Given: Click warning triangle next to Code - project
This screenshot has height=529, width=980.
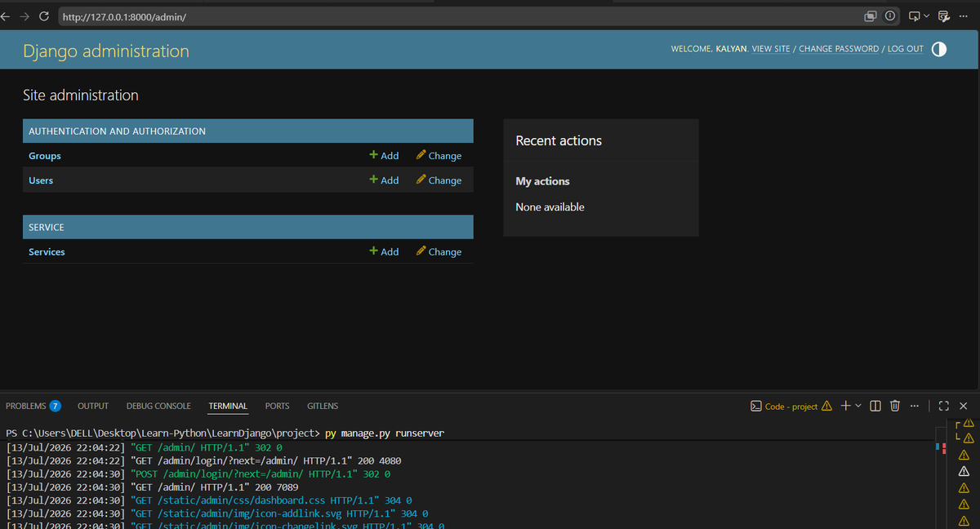Looking at the screenshot, I should click(826, 406).
